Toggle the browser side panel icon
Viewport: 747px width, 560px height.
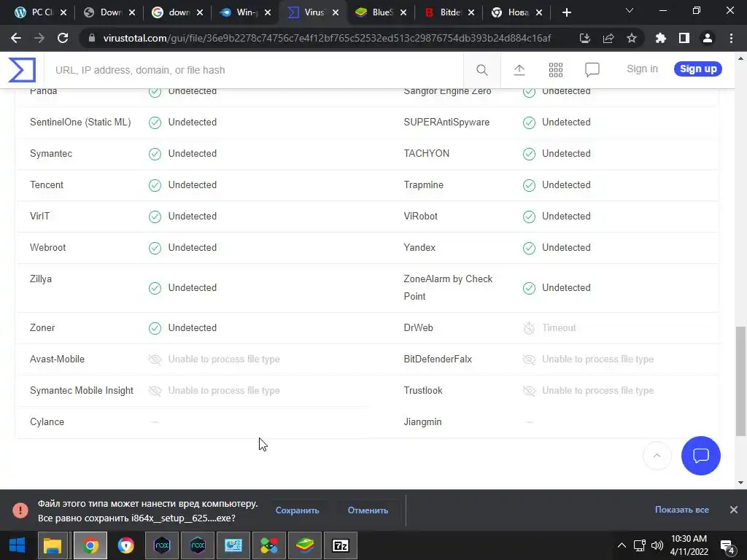684,38
